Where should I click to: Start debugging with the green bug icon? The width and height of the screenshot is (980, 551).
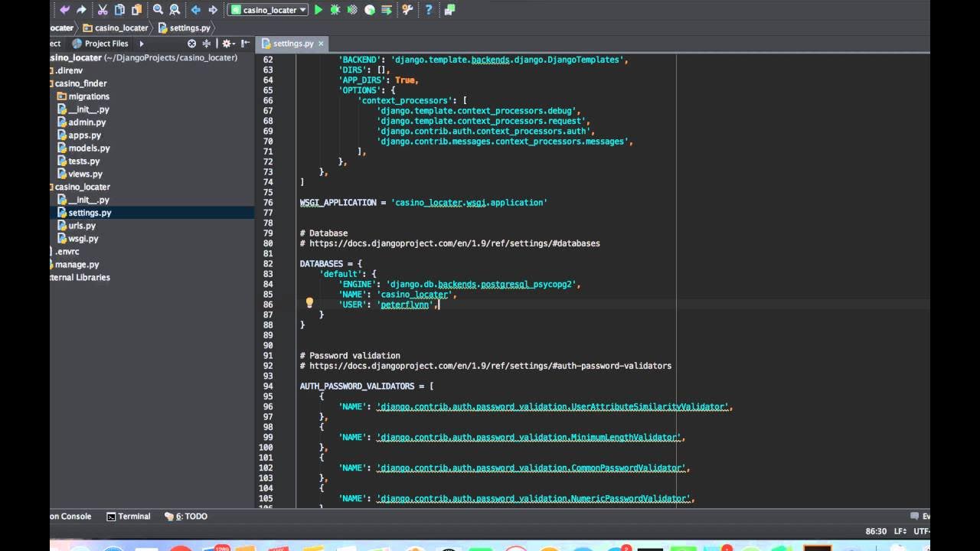pyautogui.click(x=335, y=10)
